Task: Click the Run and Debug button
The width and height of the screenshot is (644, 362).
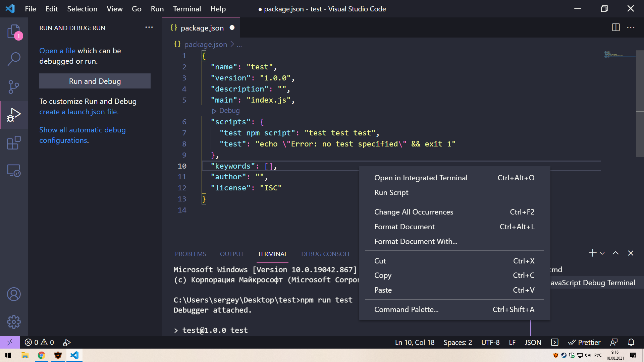Action: [95, 81]
